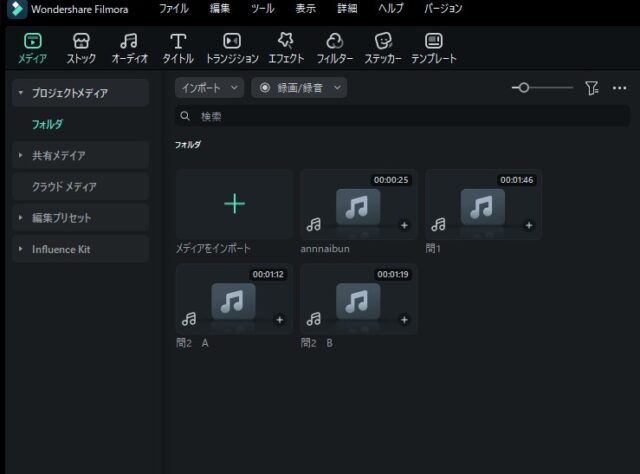Open the ファイル menu

(x=173, y=9)
